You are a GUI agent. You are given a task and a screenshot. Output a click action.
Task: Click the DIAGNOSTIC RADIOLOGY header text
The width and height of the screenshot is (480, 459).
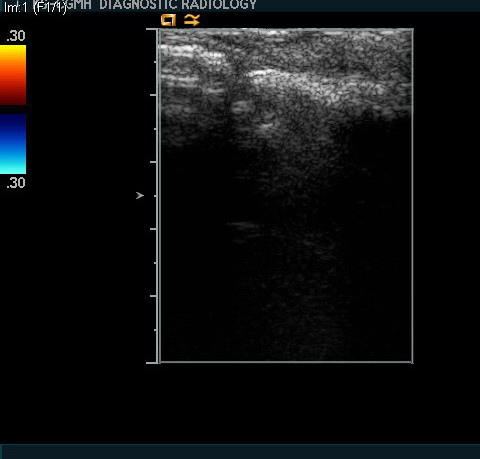(178, 5)
